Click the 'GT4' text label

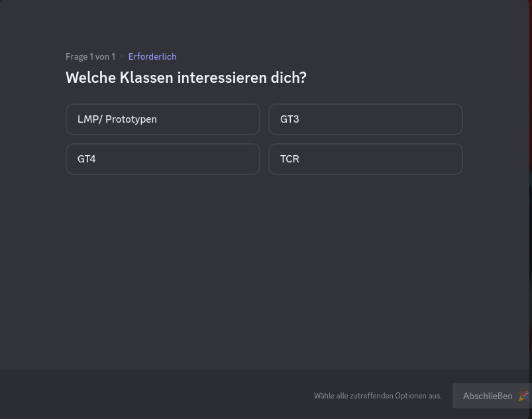point(87,159)
